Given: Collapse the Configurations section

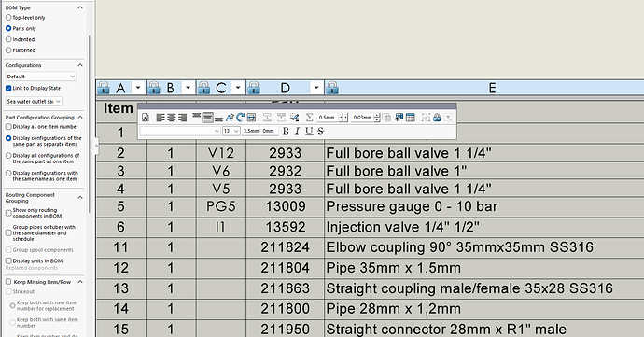Looking at the screenshot, I should coord(80,65).
